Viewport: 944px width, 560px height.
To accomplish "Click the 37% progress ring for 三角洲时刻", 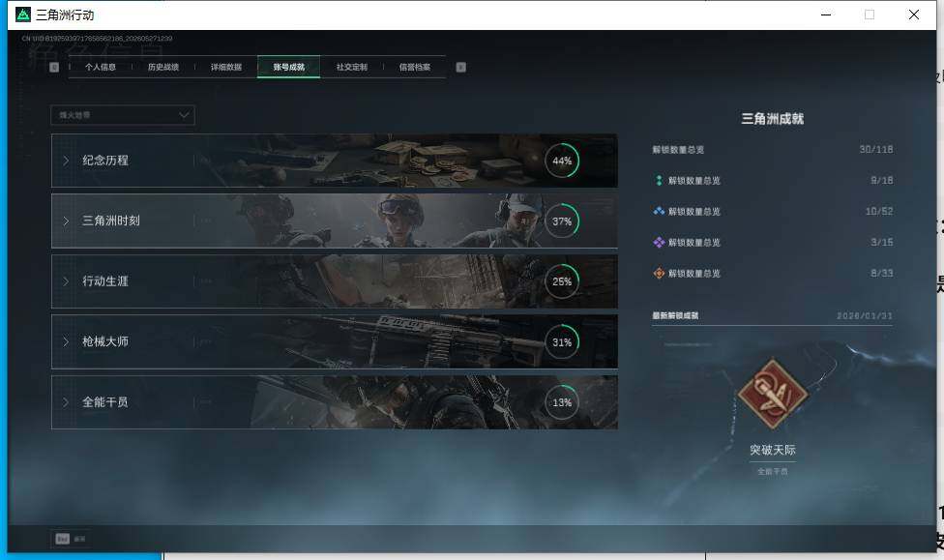I will coord(562,221).
